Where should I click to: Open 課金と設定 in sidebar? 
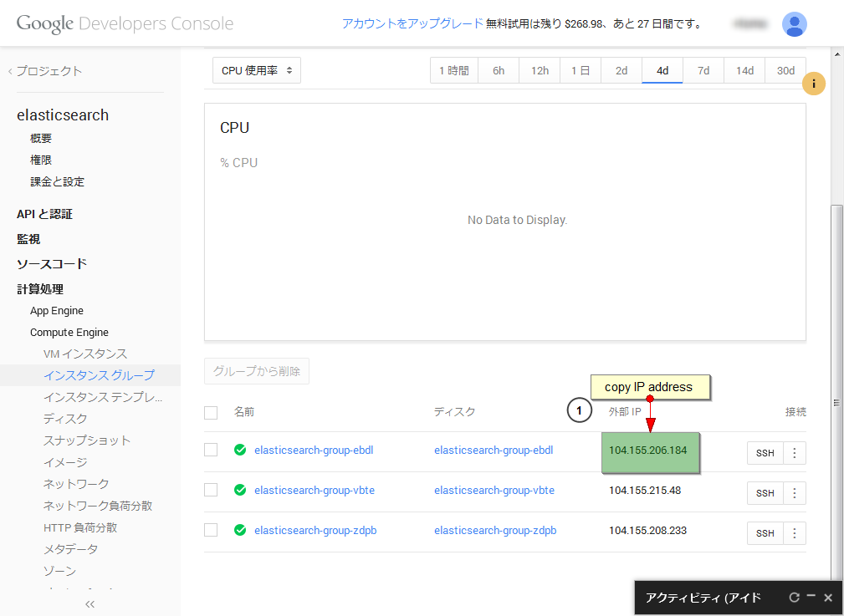57,182
